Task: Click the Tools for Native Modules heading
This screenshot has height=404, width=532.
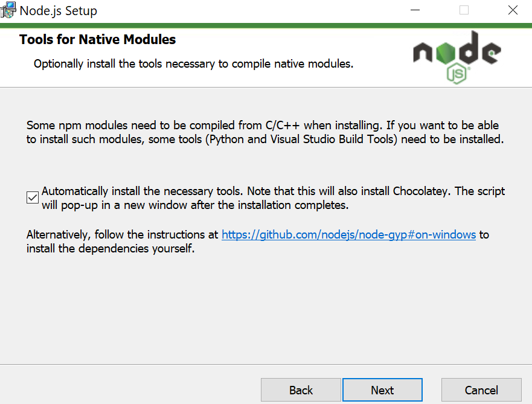Action: tap(97, 39)
